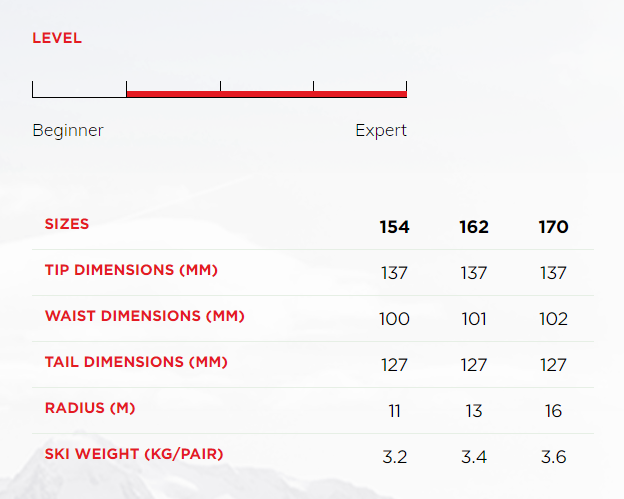Screen dimensions: 624x499
Task: Click ski weight value 3.4
Action: 474,457
